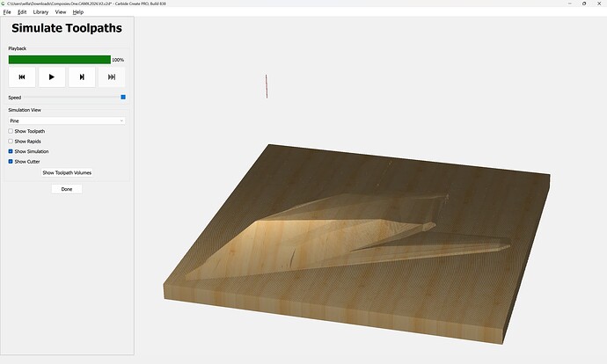
Task: Click the Done button
Action: tap(67, 189)
